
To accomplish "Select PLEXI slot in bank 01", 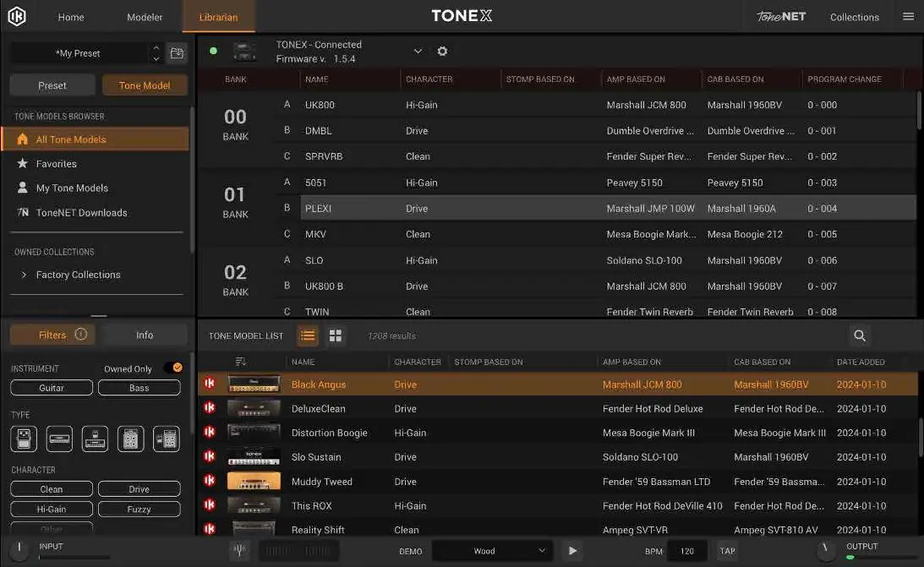I will [607, 208].
